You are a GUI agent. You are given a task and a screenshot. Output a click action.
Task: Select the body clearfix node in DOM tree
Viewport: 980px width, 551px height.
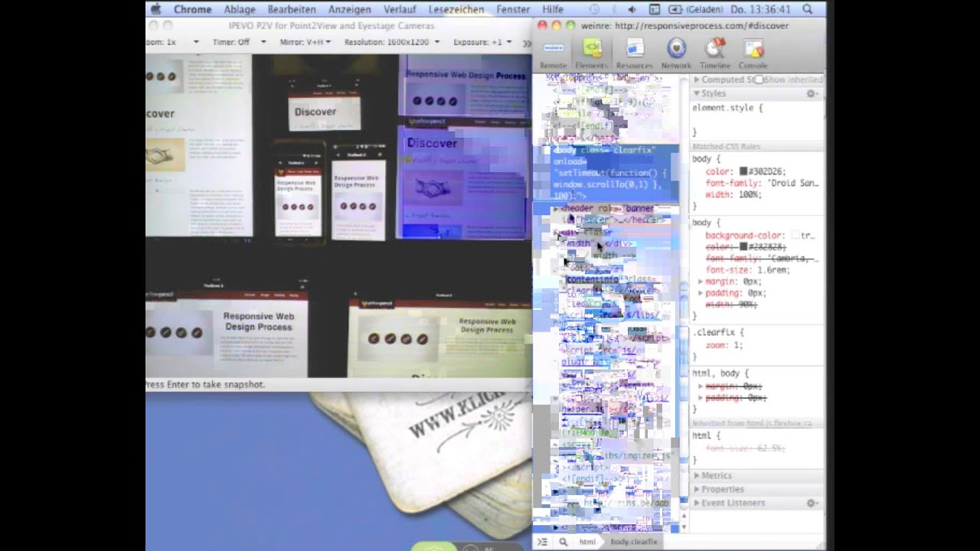point(605,173)
